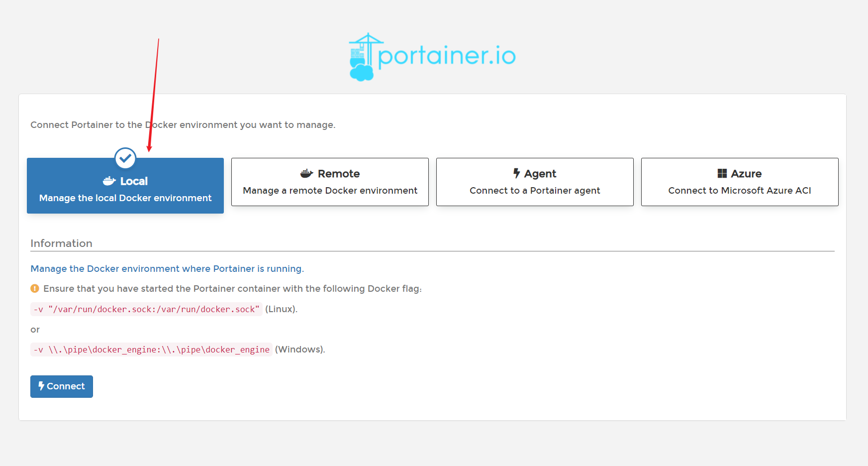Click 'Connect to Microsoft Azure ACI' description
Viewport: 868px width, 466px height.
[x=740, y=191]
